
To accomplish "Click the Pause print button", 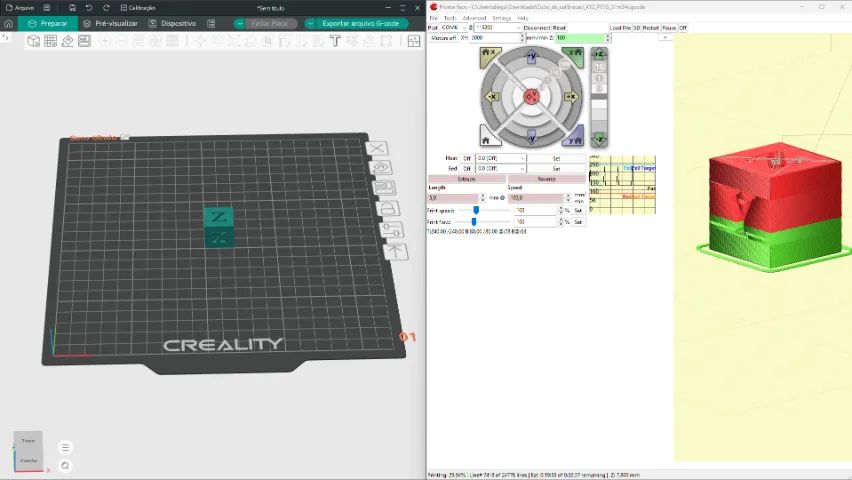I will (x=669, y=28).
